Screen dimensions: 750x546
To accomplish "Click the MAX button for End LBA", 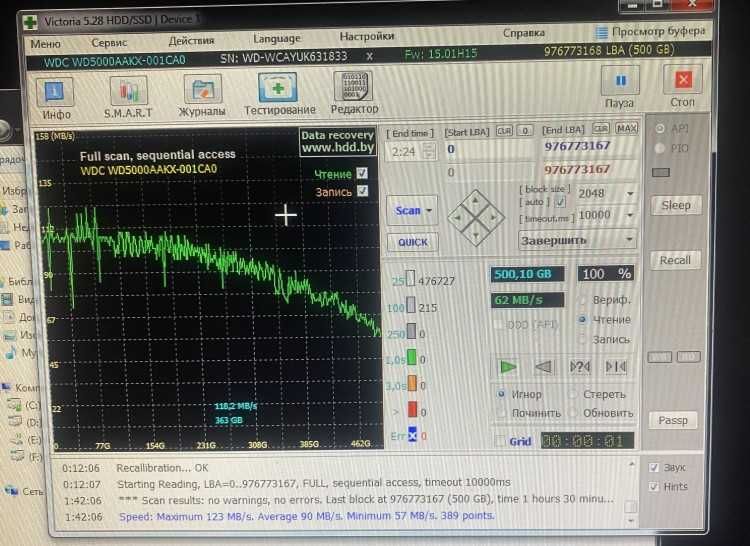I will pyautogui.click(x=626, y=128).
